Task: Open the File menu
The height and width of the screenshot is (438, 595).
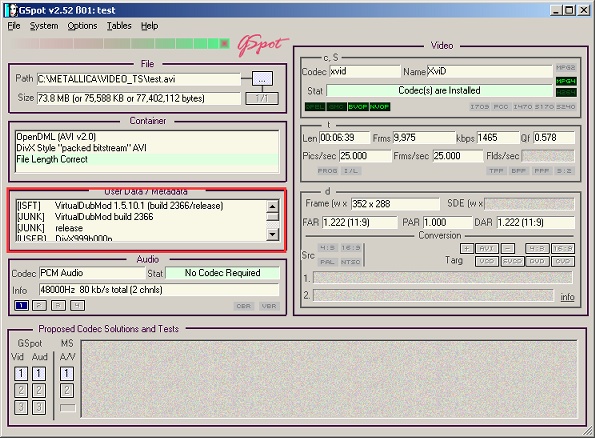Action: click(14, 26)
